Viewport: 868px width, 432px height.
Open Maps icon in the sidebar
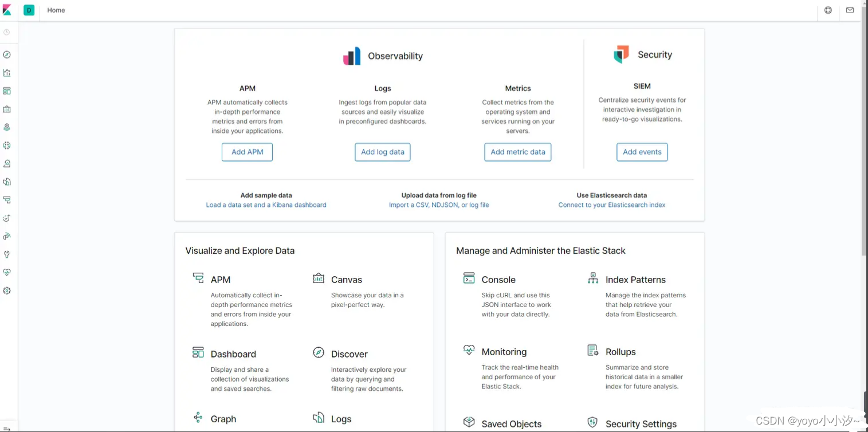click(7, 127)
